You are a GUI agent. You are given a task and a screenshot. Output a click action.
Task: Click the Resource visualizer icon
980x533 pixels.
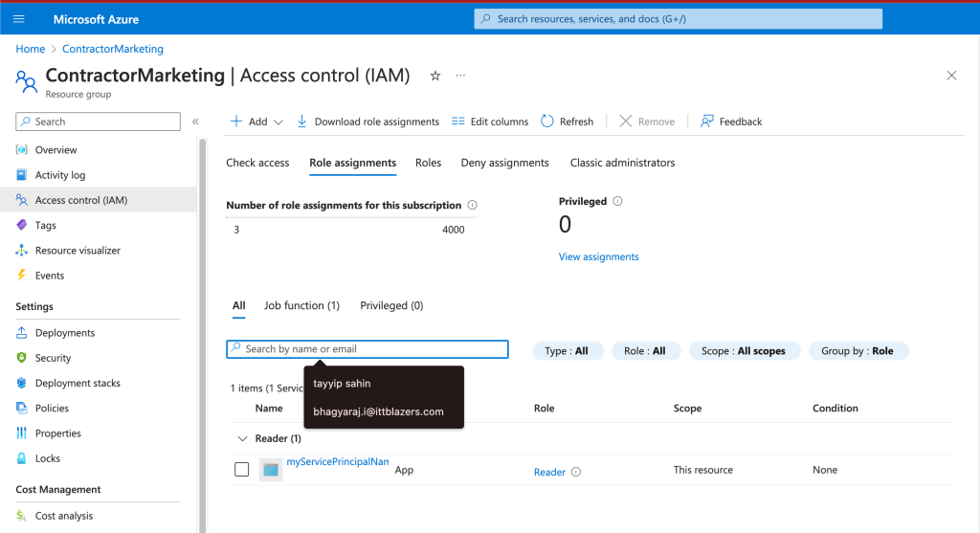pos(22,250)
